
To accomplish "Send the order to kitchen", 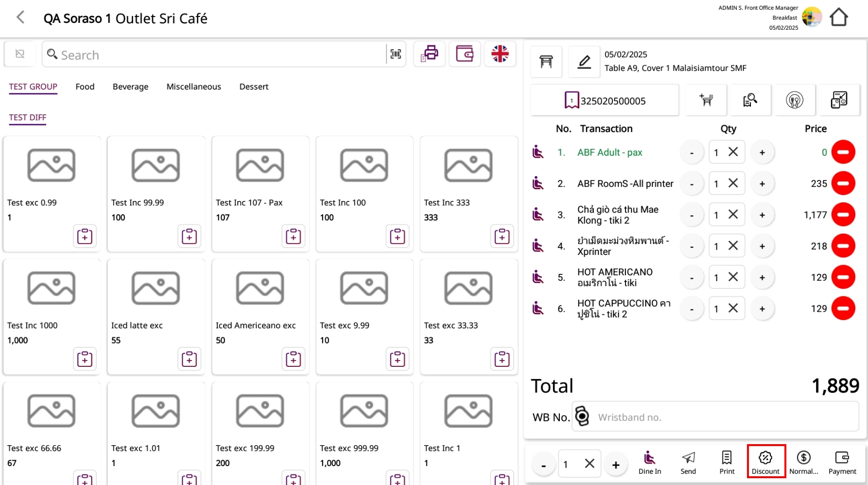I will click(688, 462).
